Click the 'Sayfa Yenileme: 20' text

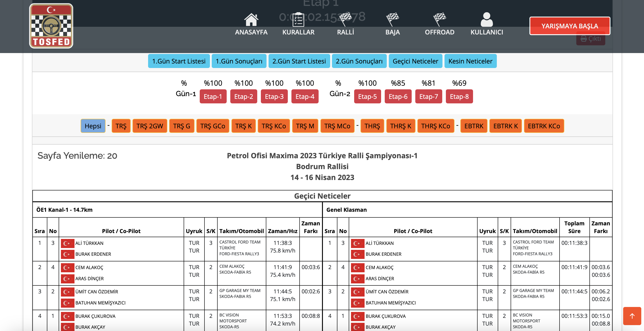pyautogui.click(x=77, y=156)
